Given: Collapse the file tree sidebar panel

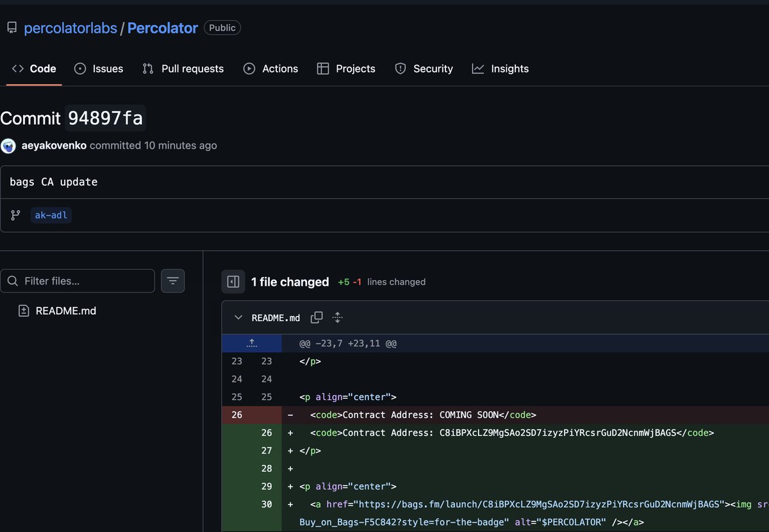Looking at the screenshot, I should click(233, 281).
